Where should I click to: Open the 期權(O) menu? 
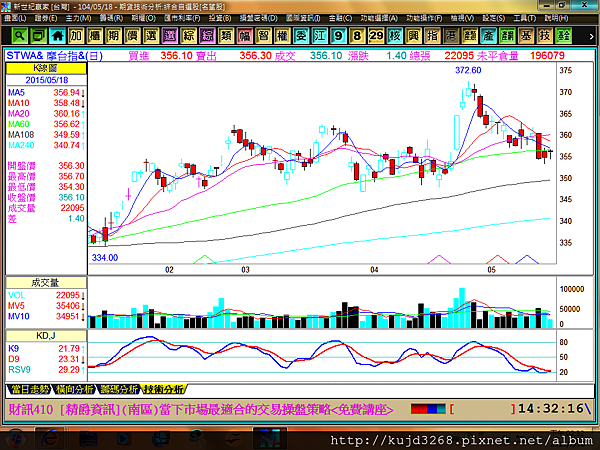point(143,18)
